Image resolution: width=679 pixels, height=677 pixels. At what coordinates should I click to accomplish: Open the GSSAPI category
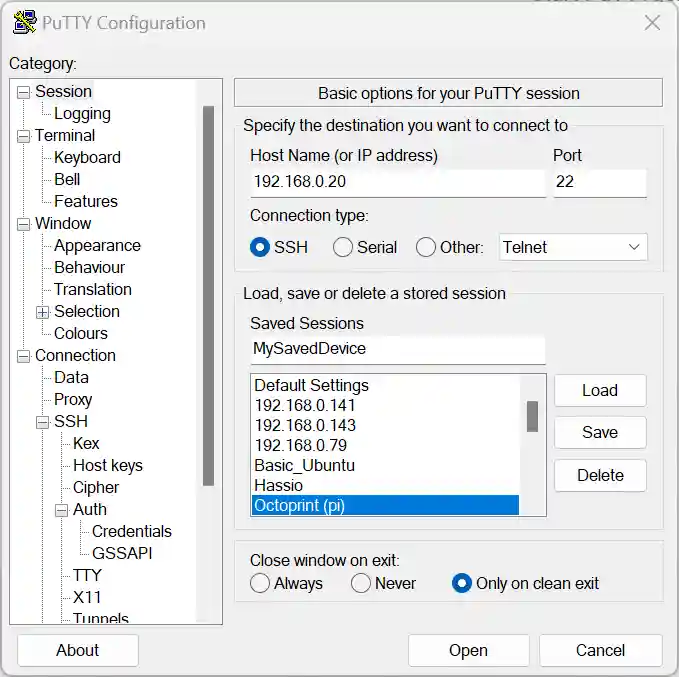(122, 554)
